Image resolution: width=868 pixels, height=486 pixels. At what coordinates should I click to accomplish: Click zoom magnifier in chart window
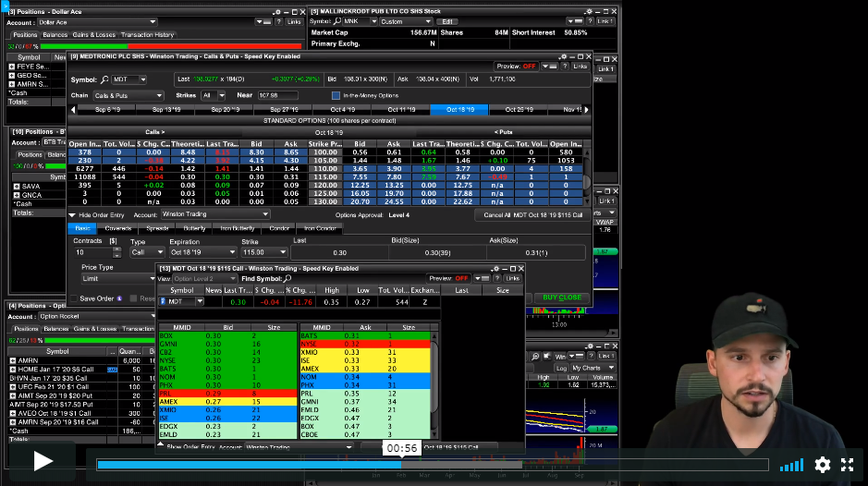535,357
